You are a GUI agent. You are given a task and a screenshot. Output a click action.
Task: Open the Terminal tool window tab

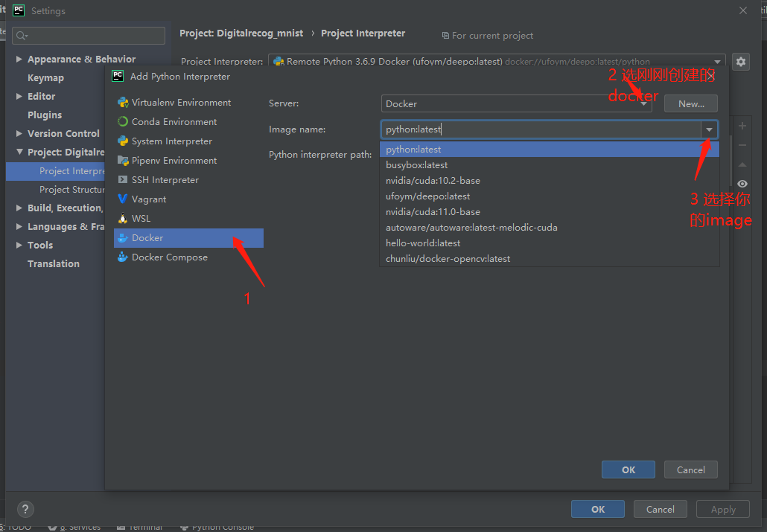point(139,528)
